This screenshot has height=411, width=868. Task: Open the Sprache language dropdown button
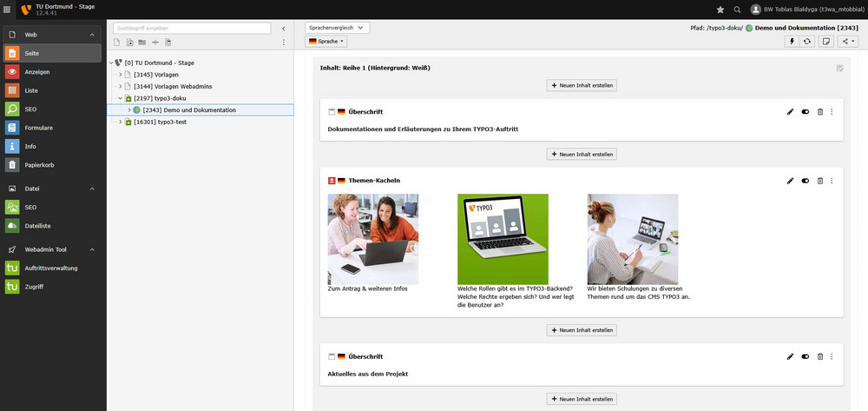tap(326, 42)
